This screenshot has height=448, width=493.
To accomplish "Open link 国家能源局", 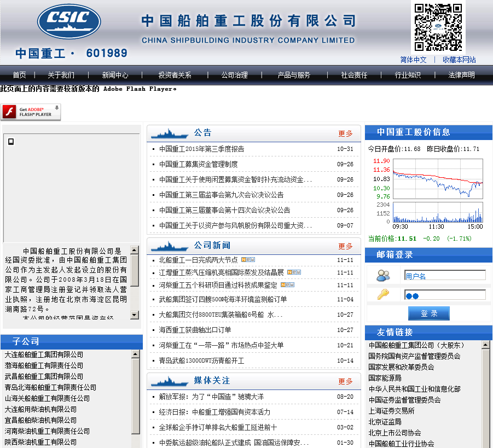I will pos(385,378).
